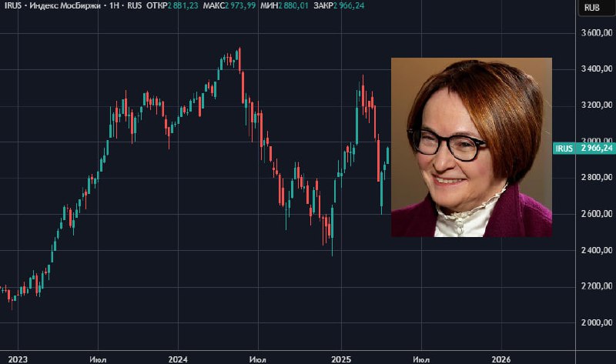The width and height of the screenshot is (616, 364).
Task: Click the Июл label between 2025 and 2026
Action: [x=421, y=359]
